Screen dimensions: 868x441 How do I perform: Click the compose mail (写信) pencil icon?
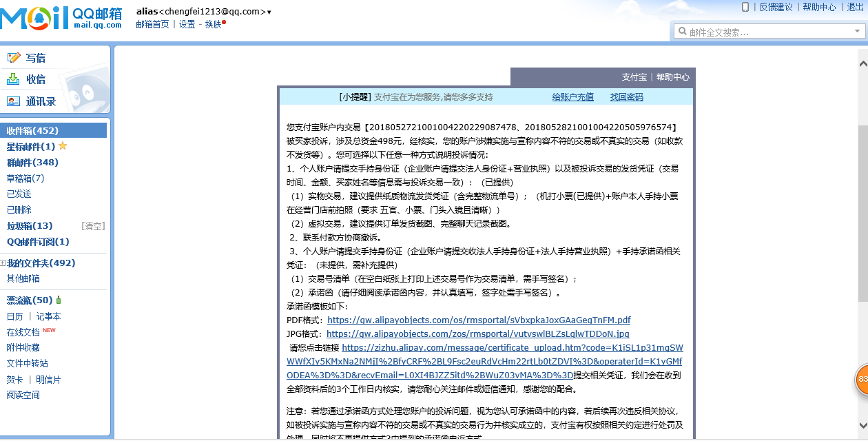click(x=14, y=58)
